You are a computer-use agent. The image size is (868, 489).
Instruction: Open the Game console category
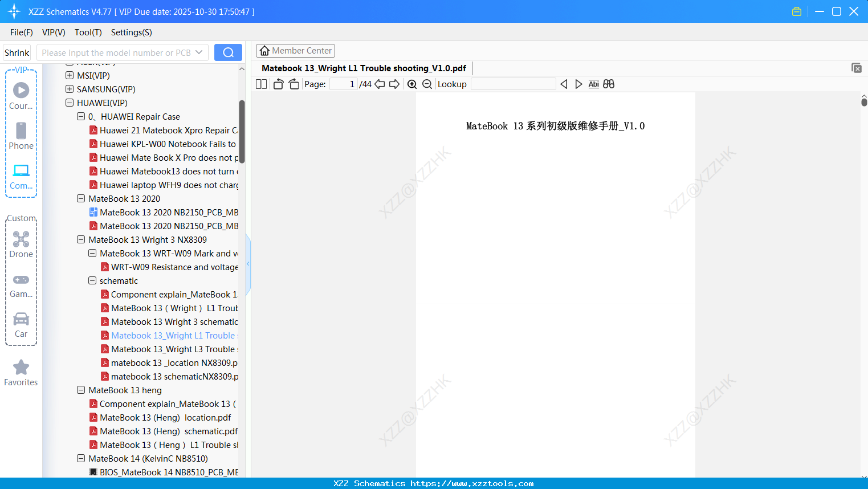(21, 285)
